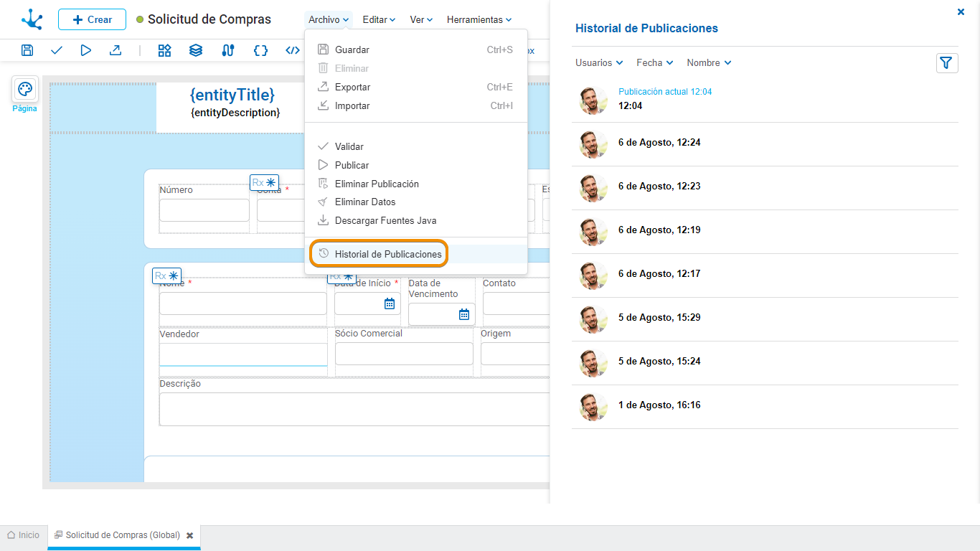Image resolution: width=980 pixels, height=551 pixels.
Task: Click the validate checkmark toolbar icon
Action: [x=57, y=50]
